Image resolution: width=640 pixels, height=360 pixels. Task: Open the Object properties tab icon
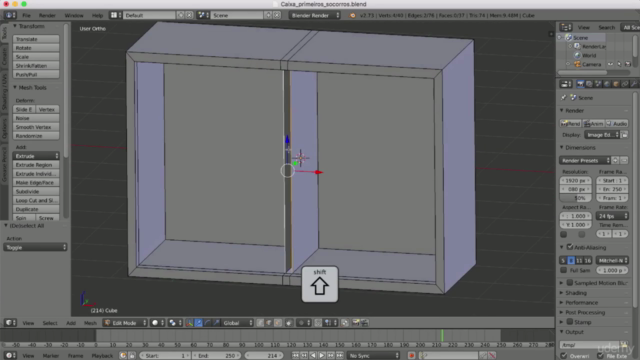click(616, 84)
